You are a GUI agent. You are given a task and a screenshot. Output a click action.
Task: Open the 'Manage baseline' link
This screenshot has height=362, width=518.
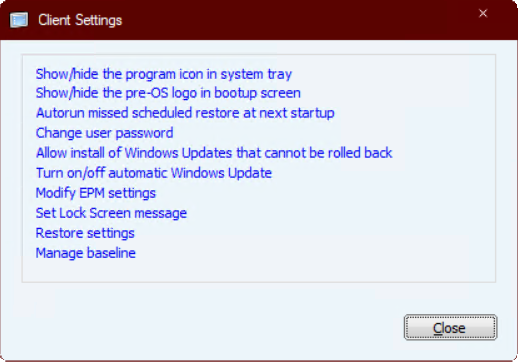(x=86, y=253)
